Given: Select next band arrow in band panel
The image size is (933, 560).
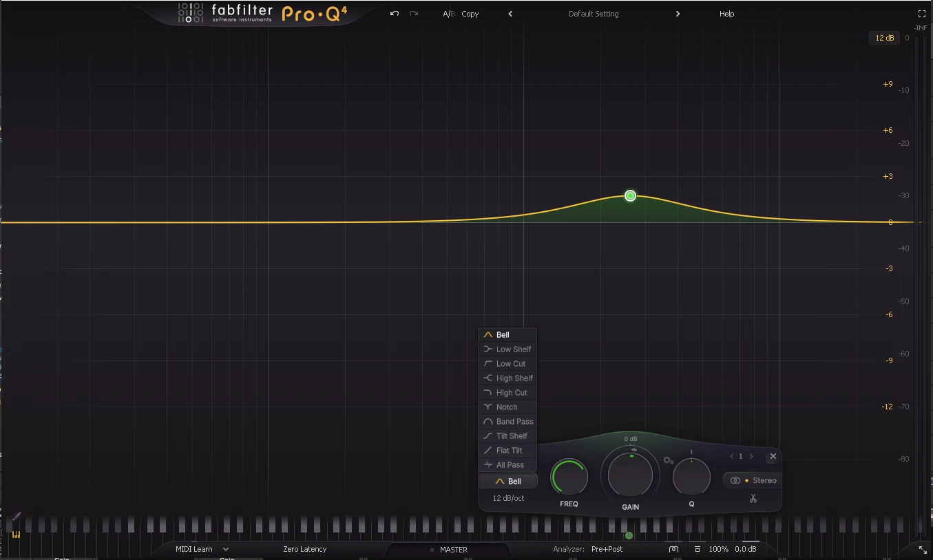Looking at the screenshot, I should pos(751,456).
